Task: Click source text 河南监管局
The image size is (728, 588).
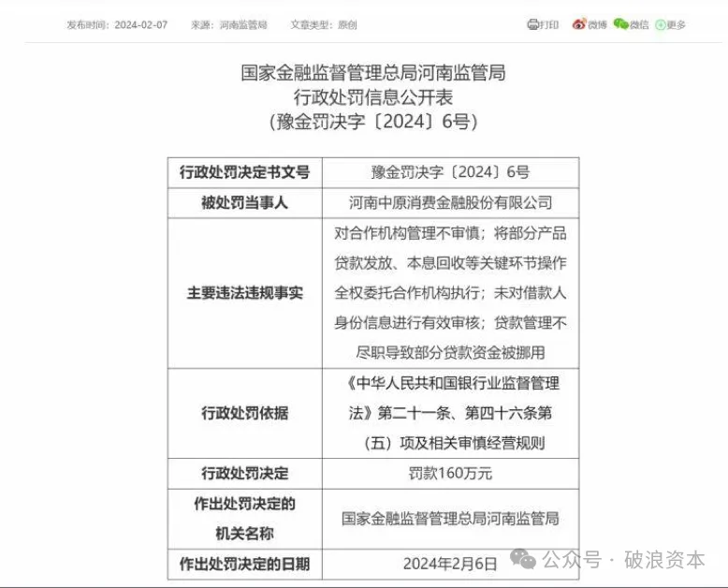Action: tap(243, 24)
